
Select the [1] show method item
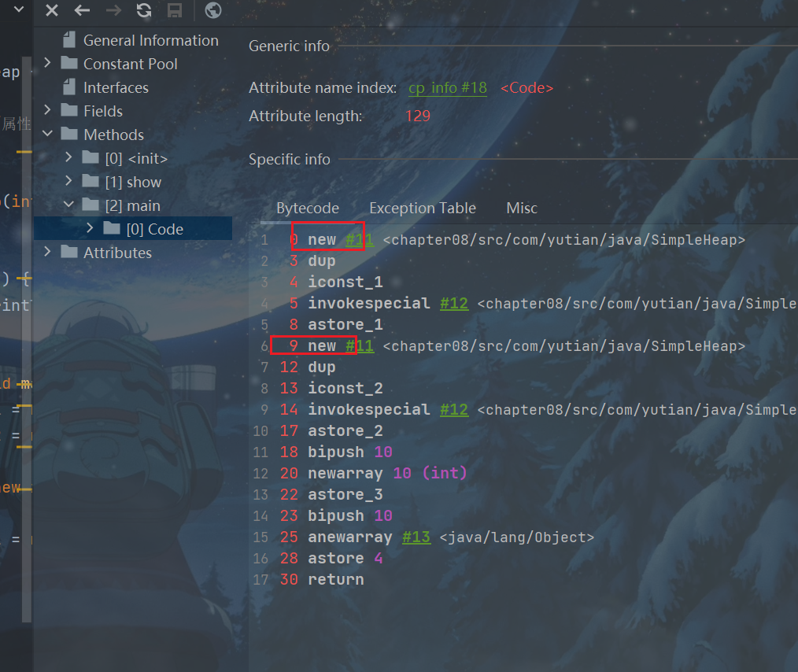click(133, 182)
